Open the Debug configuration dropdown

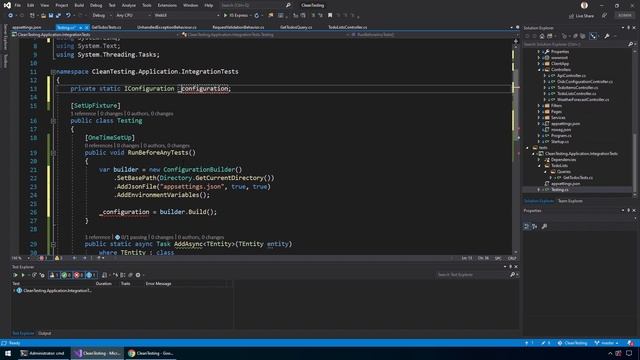point(102,16)
